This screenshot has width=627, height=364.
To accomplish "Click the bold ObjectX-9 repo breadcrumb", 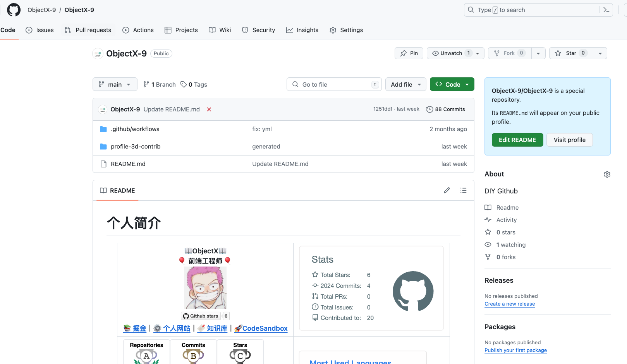I will click(79, 10).
